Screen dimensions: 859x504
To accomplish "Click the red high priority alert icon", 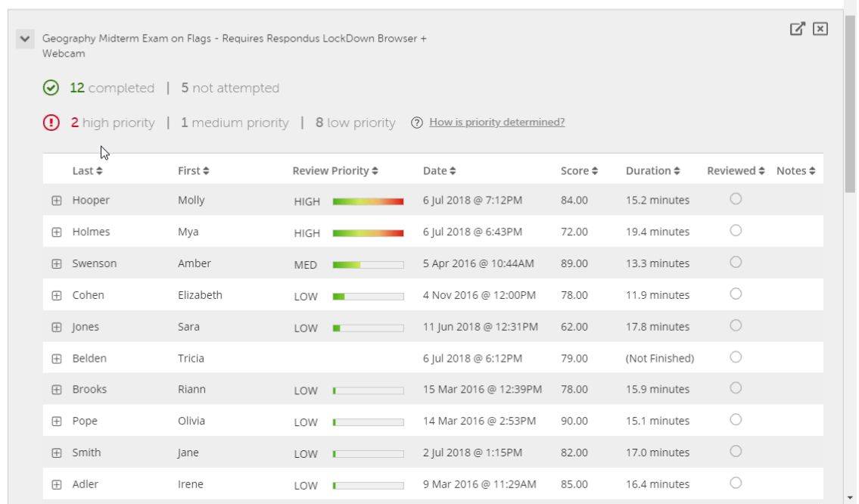I will pos(50,123).
